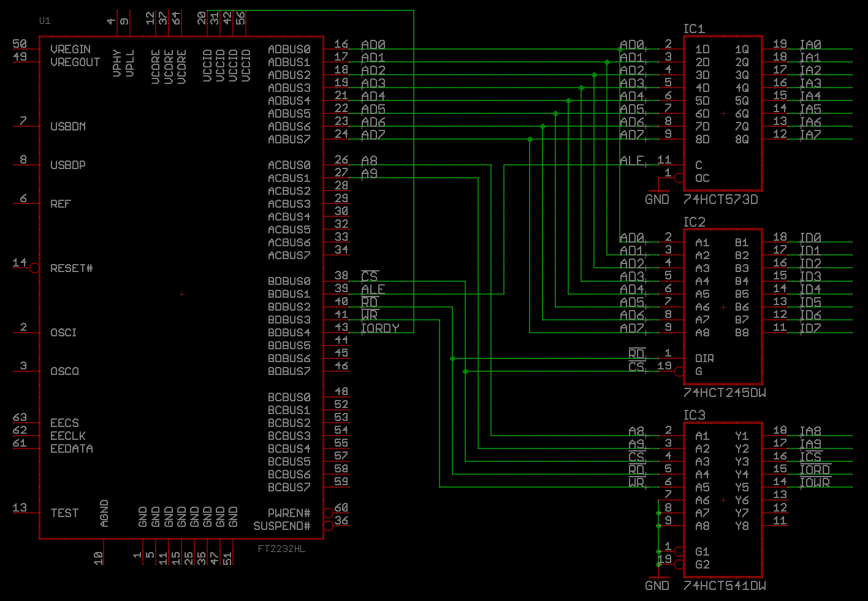Click the IC1 designator label
The image size is (868, 601).
coord(694,29)
